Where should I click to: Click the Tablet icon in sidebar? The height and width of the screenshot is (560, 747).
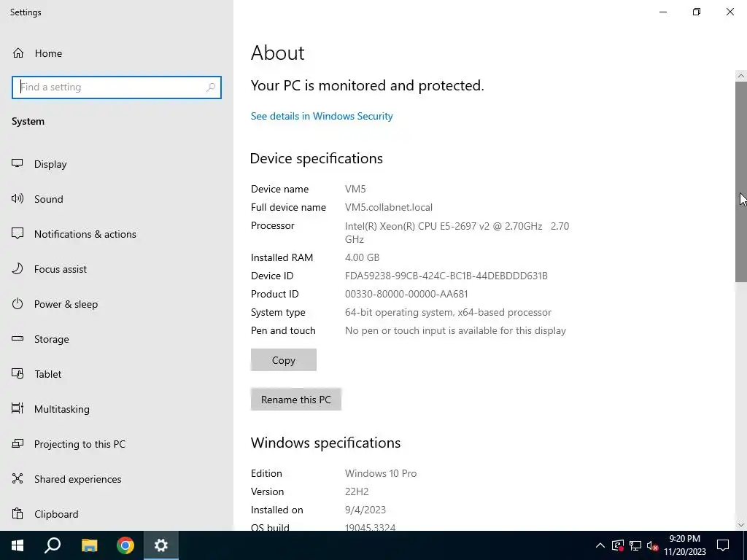click(18, 374)
